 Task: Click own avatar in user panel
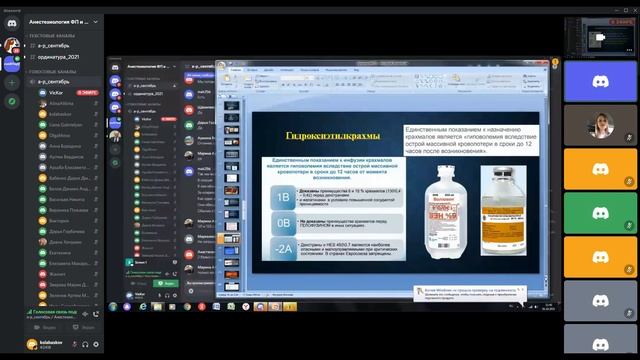[32, 344]
